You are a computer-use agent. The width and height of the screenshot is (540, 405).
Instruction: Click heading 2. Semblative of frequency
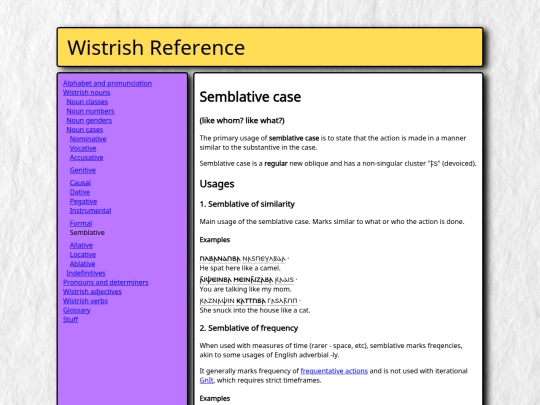[249, 328]
